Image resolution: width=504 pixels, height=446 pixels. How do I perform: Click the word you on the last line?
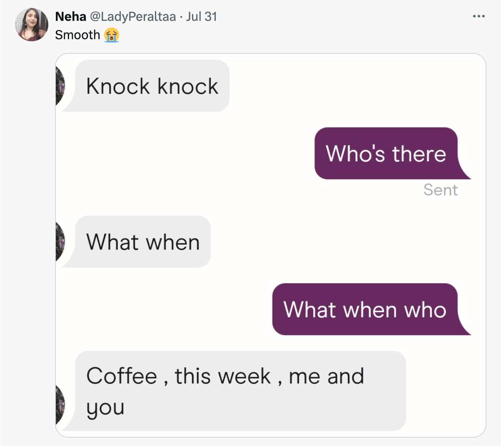(105, 408)
